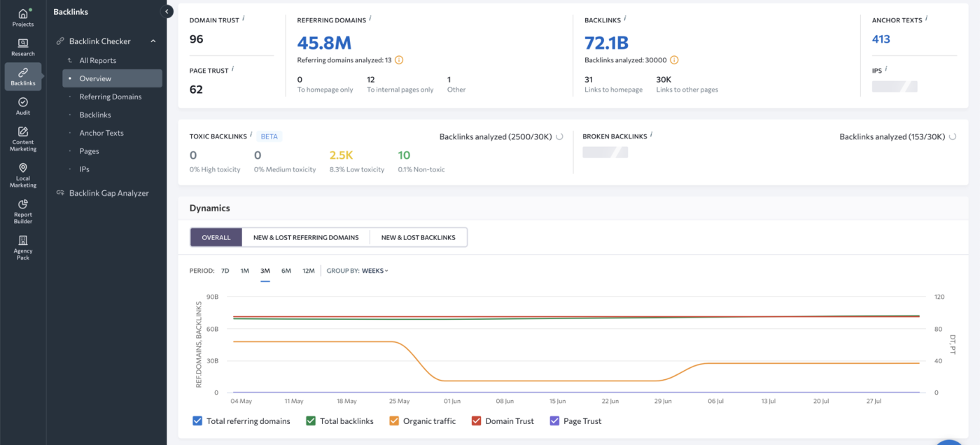Screen dimensions: 980x445
Task: Click the 45.8M referring domains value
Action: point(324,43)
